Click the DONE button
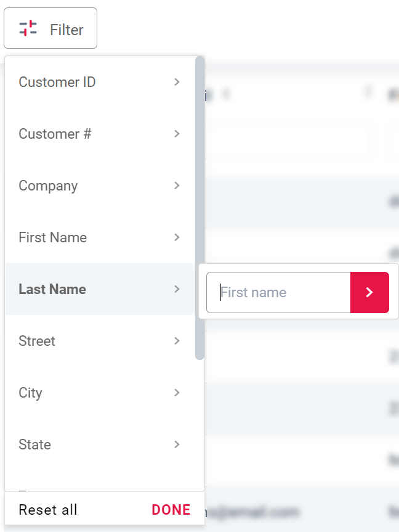The image size is (399, 532). pos(171,510)
